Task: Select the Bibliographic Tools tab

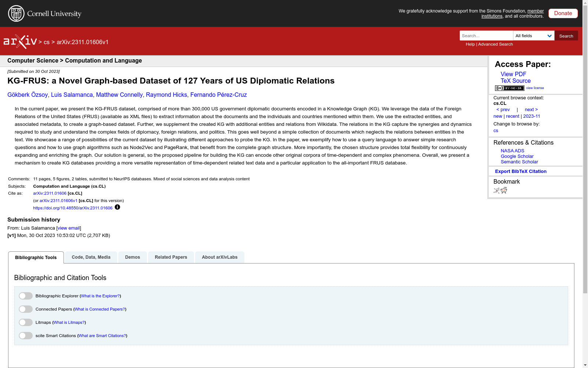Action: [36, 257]
